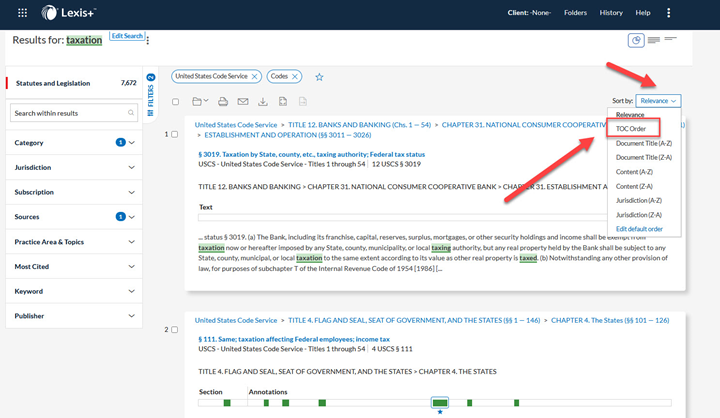Sort by Document Title (Z-A)

click(644, 158)
